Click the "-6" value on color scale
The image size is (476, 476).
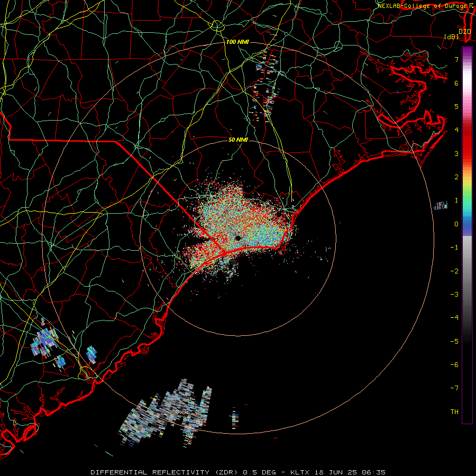click(454, 364)
